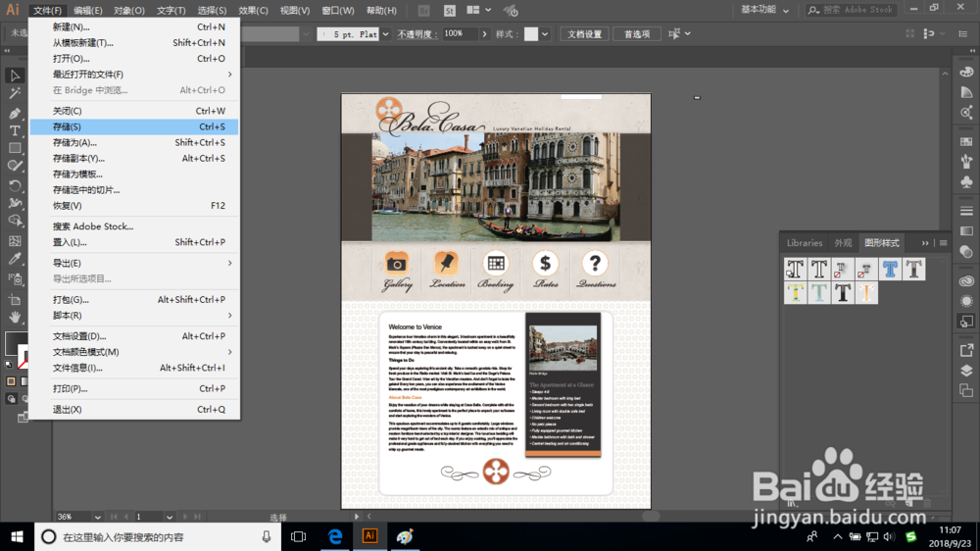Open the workspace switcher 基本功能
980x551 pixels.
click(765, 10)
